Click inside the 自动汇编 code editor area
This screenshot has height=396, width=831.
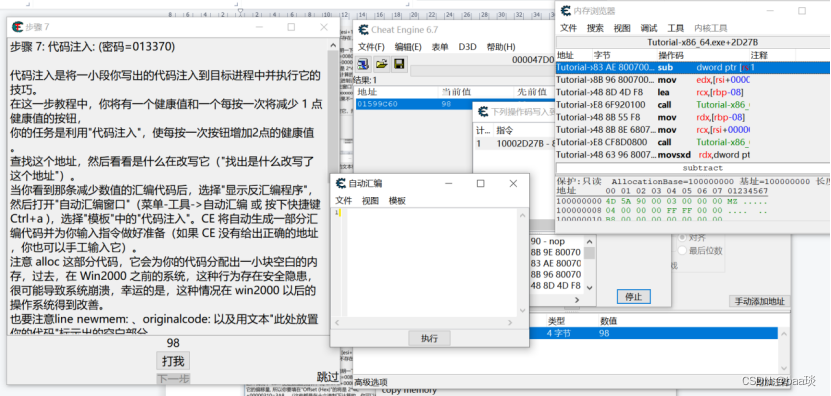coord(431,262)
